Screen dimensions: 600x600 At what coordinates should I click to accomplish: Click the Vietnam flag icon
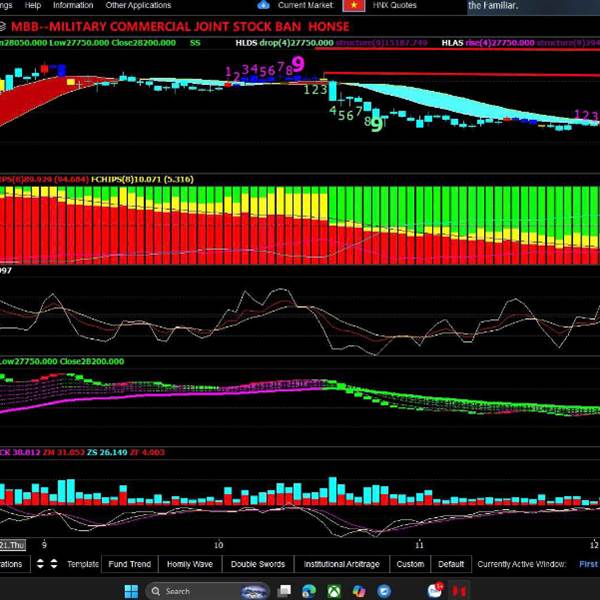pyautogui.click(x=354, y=5)
